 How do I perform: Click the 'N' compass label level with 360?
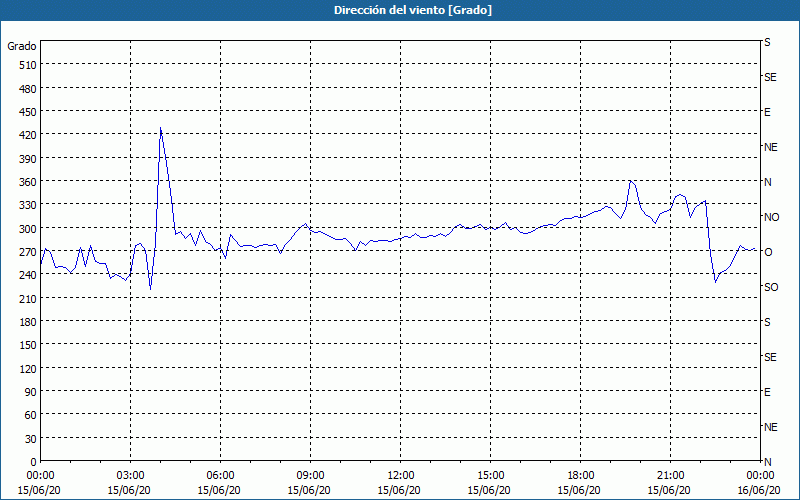pos(768,182)
